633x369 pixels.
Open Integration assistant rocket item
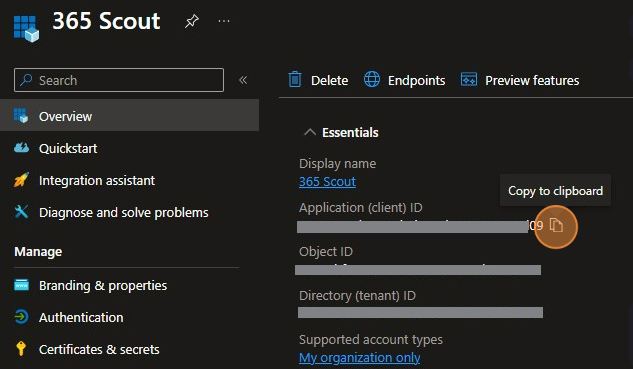pos(96,180)
